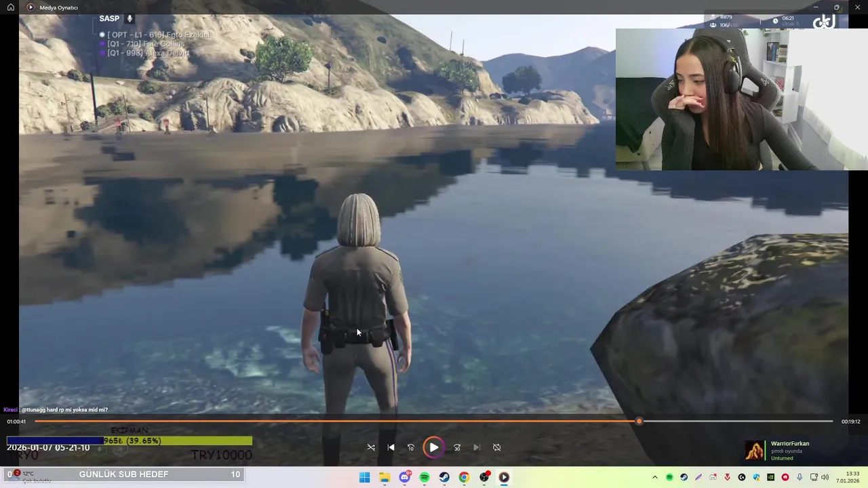Click radio entry Alexa Delvin
Image resolution: width=868 pixels, height=488 pixels.
[x=144, y=53]
